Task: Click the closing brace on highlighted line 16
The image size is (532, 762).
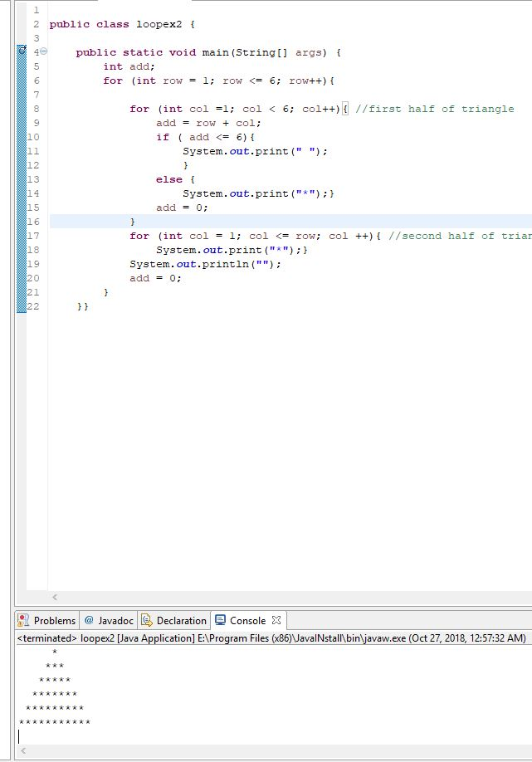Action: [x=133, y=222]
